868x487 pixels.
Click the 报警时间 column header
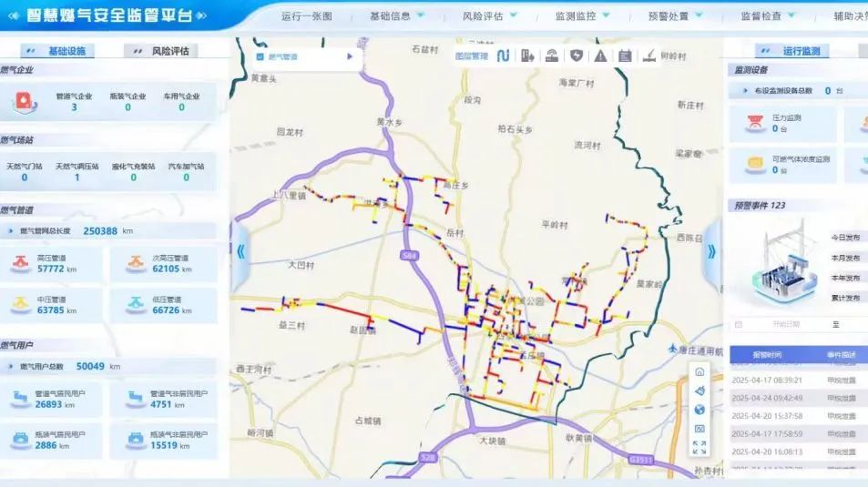tap(767, 355)
